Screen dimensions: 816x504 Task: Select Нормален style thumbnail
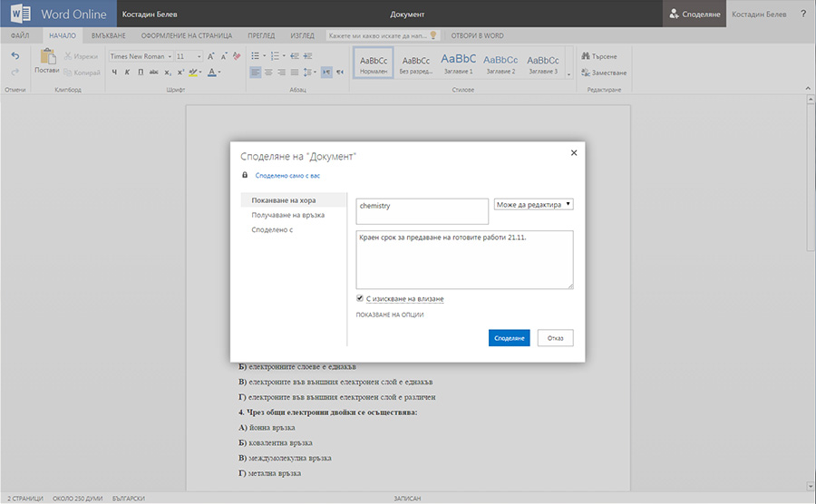tap(374, 63)
